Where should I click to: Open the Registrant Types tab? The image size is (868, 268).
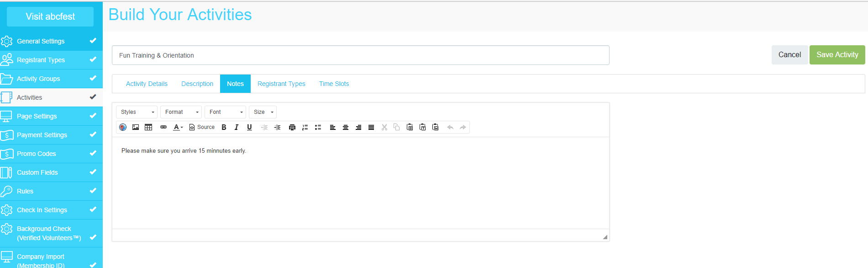coord(281,84)
